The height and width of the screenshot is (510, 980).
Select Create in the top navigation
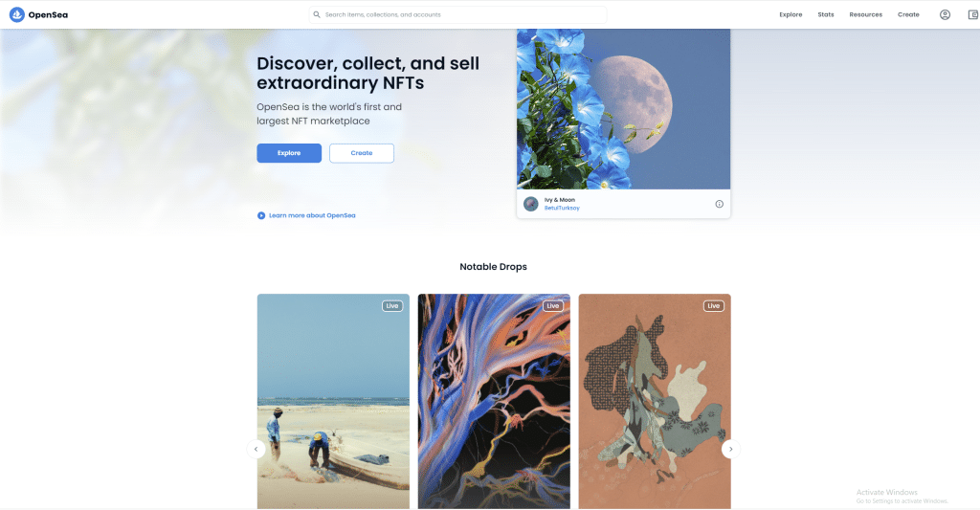pos(908,14)
